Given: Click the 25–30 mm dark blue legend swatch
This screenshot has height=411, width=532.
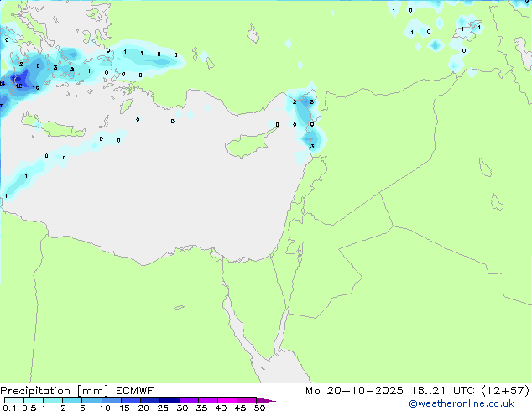Looking at the screenshot, I should (x=170, y=400).
